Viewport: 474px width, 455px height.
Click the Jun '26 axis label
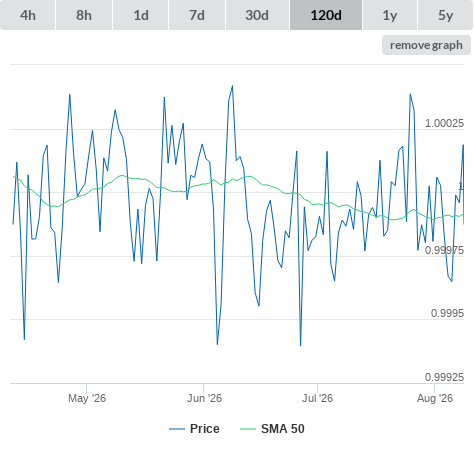(x=204, y=398)
